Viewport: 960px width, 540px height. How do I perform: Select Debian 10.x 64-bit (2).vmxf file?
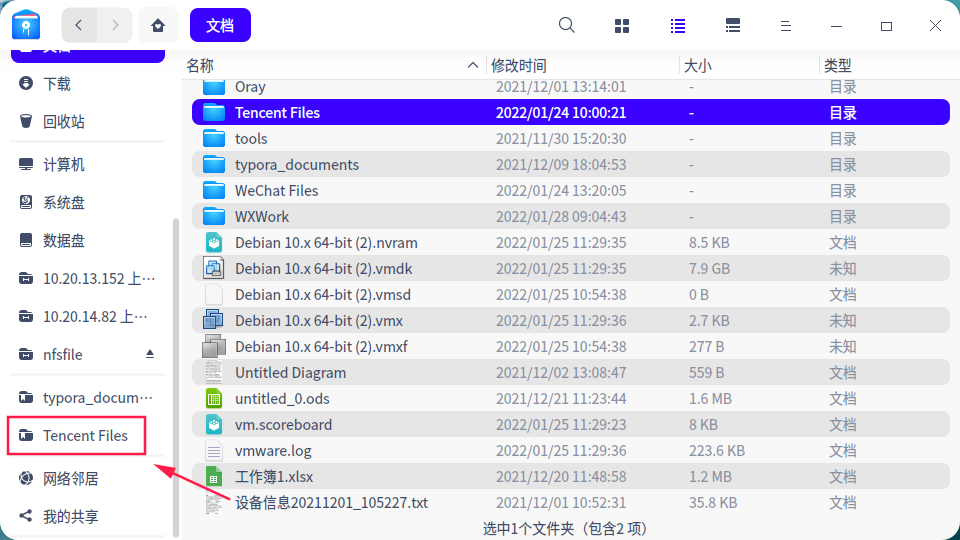(571, 347)
